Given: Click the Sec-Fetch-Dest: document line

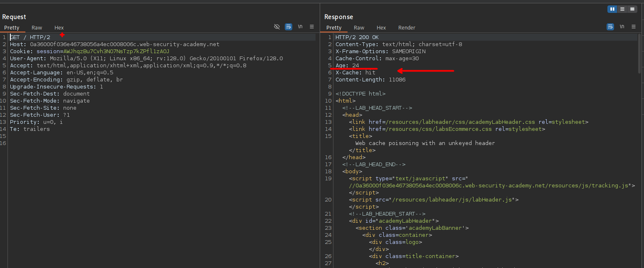Looking at the screenshot, I should (50, 94).
